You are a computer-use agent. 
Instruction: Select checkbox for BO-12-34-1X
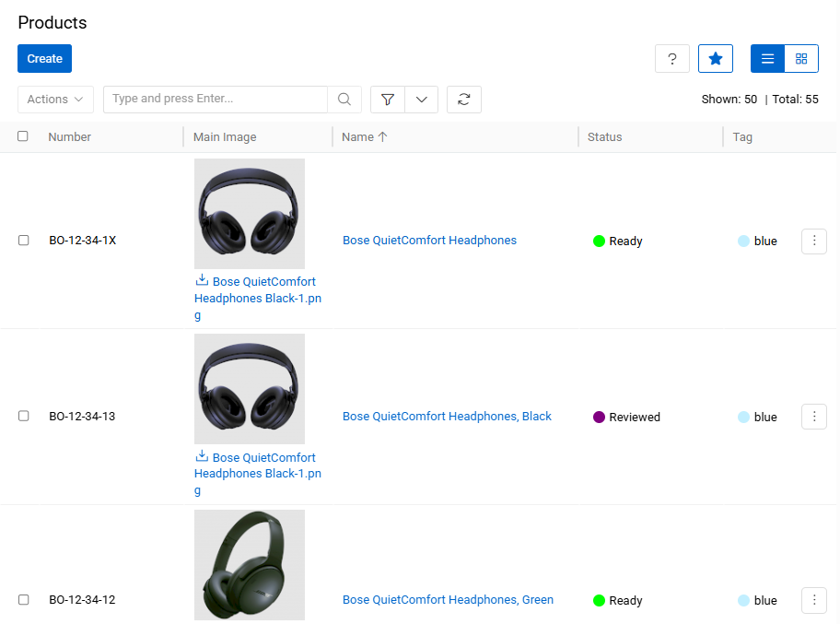[x=24, y=241]
